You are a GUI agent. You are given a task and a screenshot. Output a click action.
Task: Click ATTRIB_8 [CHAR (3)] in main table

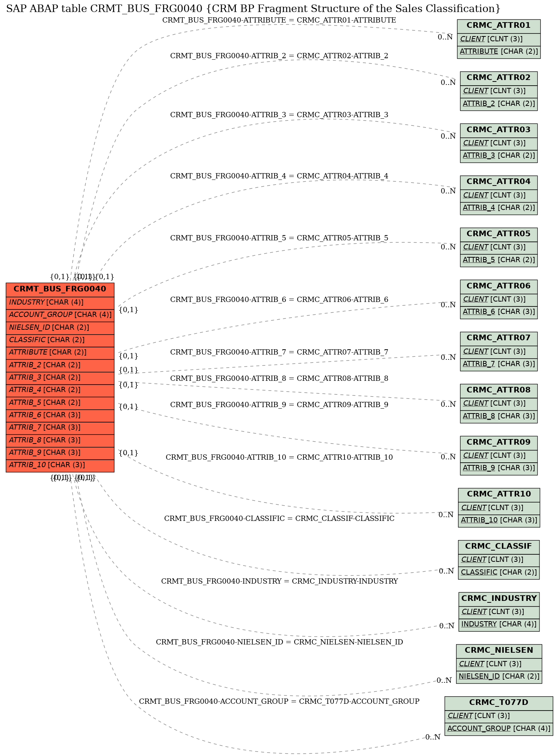(x=60, y=441)
